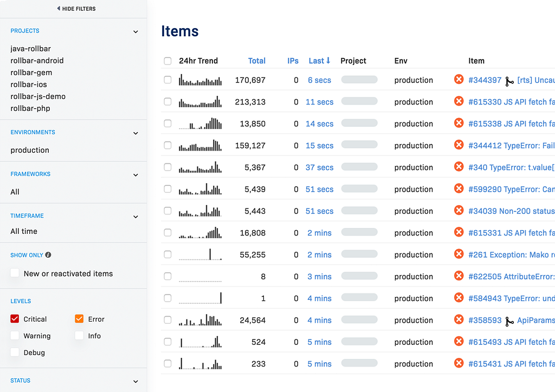Click the error icon for item #344397

pyautogui.click(x=459, y=79)
